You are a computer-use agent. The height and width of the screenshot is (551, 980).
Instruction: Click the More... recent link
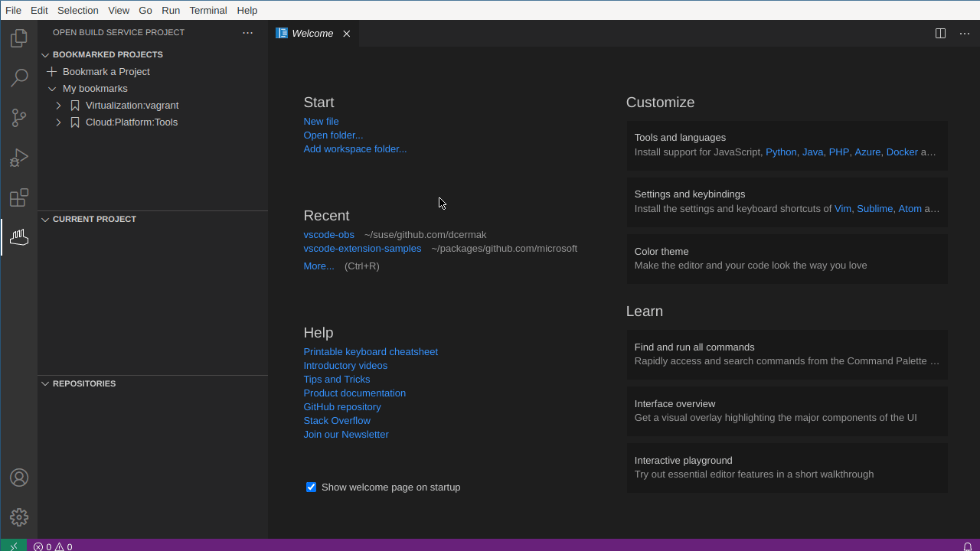(x=318, y=266)
